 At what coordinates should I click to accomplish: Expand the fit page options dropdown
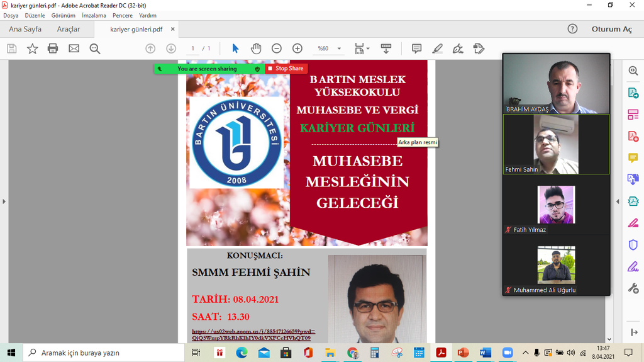[x=362, y=48]
